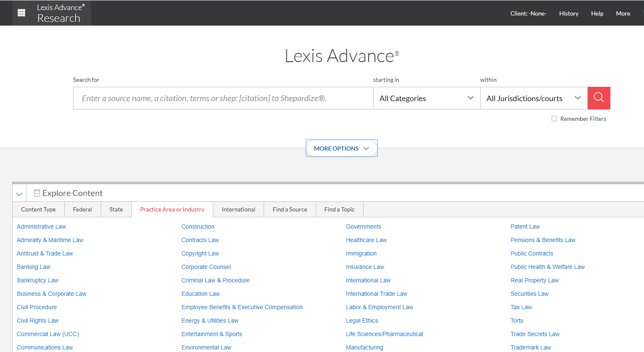
Task: Open the Labor & Employment Law link
Action: [380, 307]
